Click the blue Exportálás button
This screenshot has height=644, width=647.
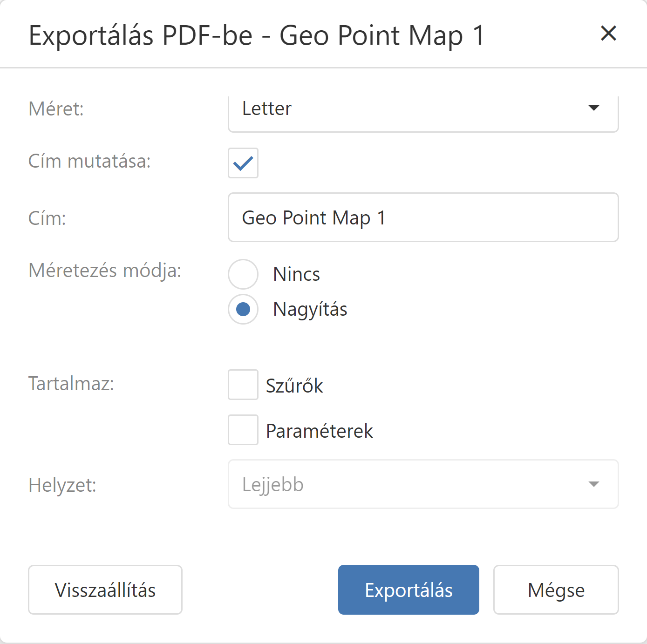click(x=409, y=590)
